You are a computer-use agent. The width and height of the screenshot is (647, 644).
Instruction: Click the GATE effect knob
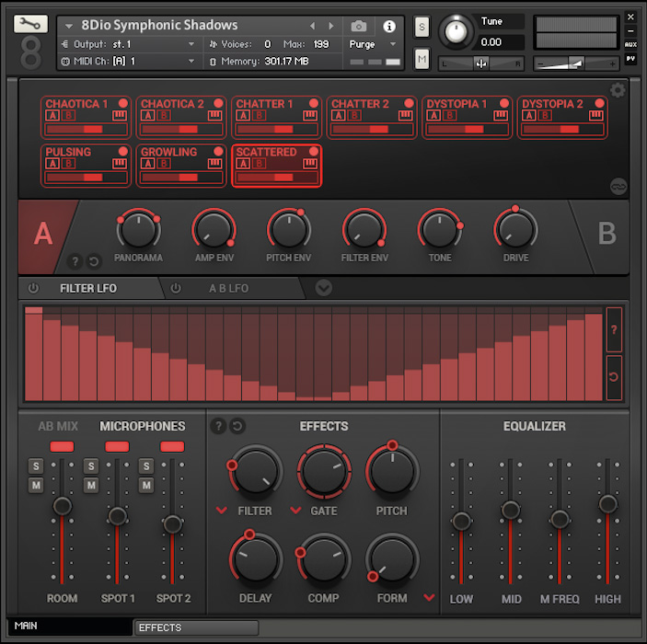pyautogui.click(x=324, y=471)
